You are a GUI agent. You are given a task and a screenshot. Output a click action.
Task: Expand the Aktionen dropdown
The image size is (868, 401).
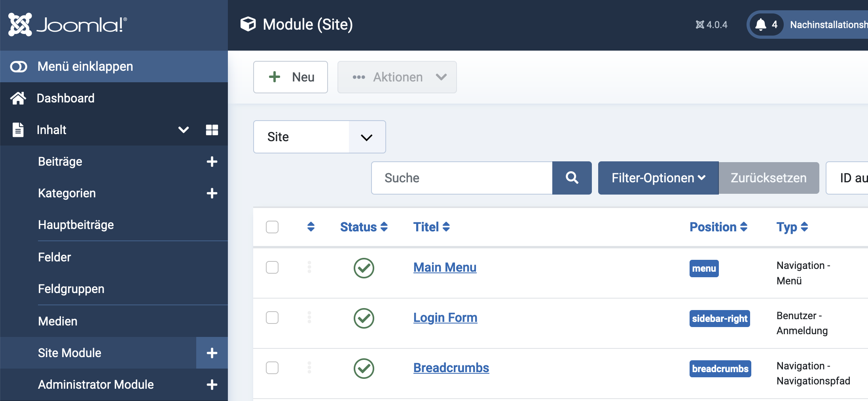397,77
